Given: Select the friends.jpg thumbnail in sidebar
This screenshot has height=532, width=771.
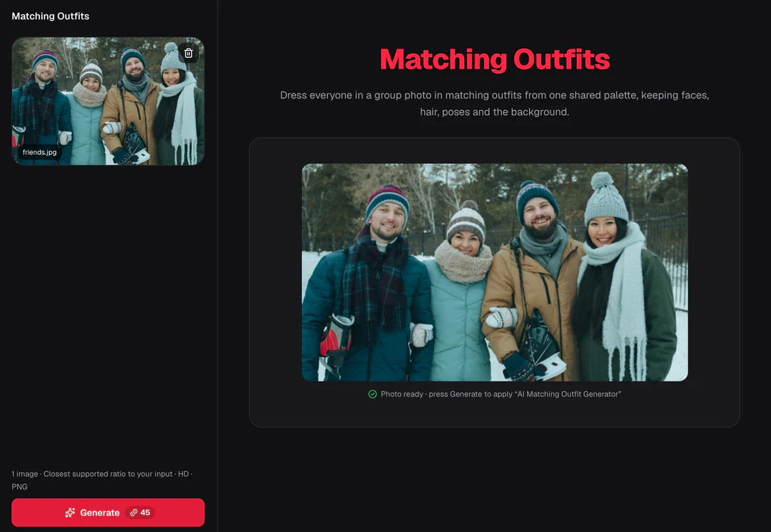Looking at the screenshot, I should [109, 101].
